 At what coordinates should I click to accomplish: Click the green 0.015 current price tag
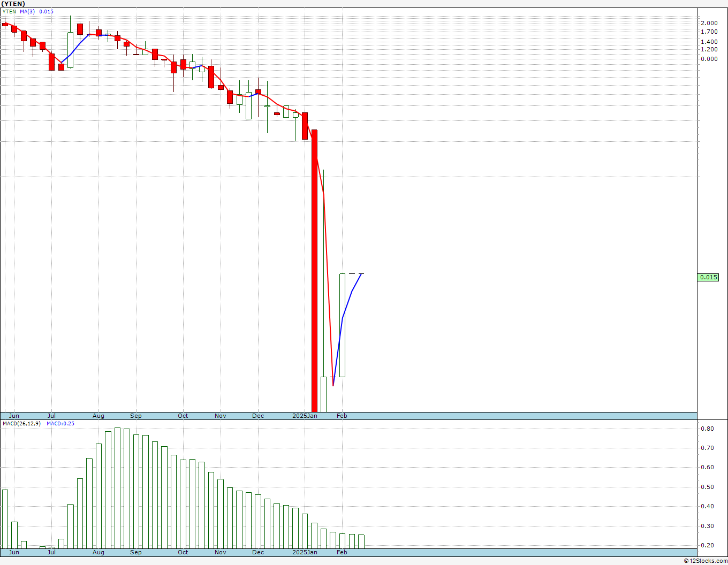(709, 277)
